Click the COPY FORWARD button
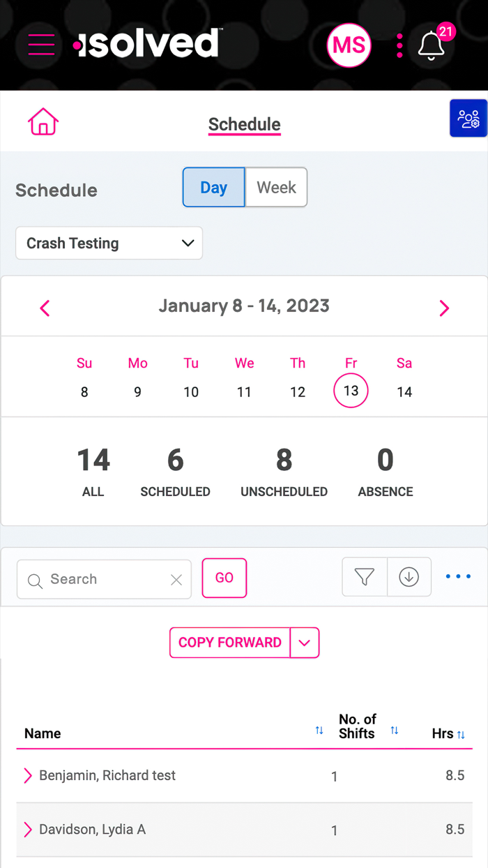Screen dimensions: 488x868 click(x=230, y=643)
